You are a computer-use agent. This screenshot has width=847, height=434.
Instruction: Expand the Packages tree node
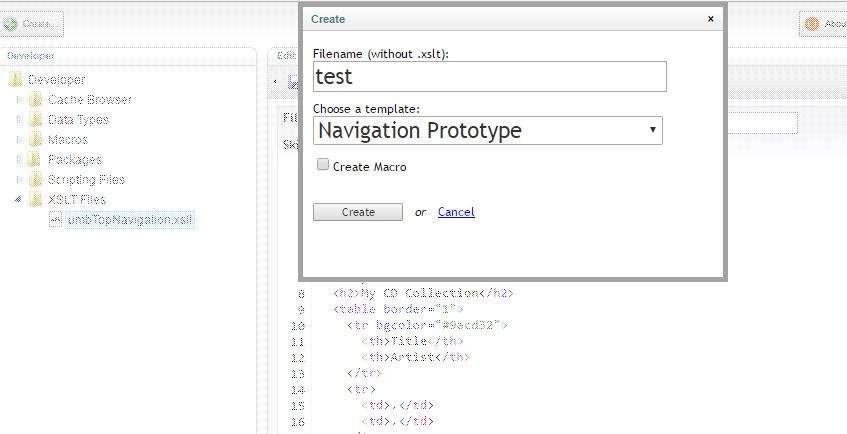tap(18, 160)
